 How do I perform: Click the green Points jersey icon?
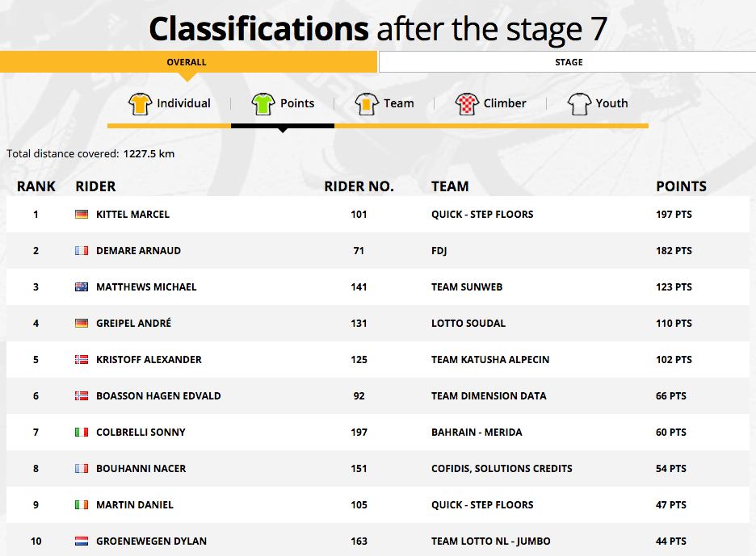[263, 103]
